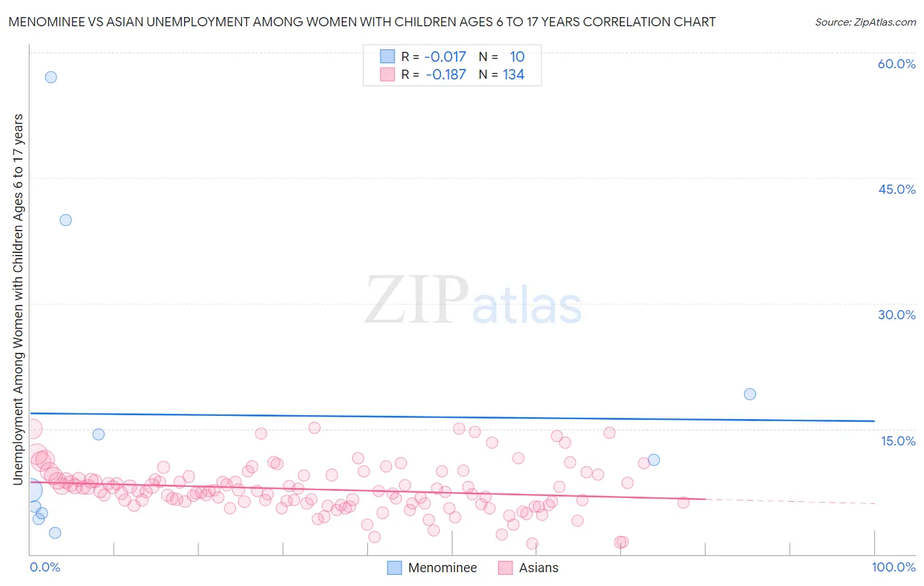Select the Asians legend label
Screen dimensions: 924x586
click(539, 568)
